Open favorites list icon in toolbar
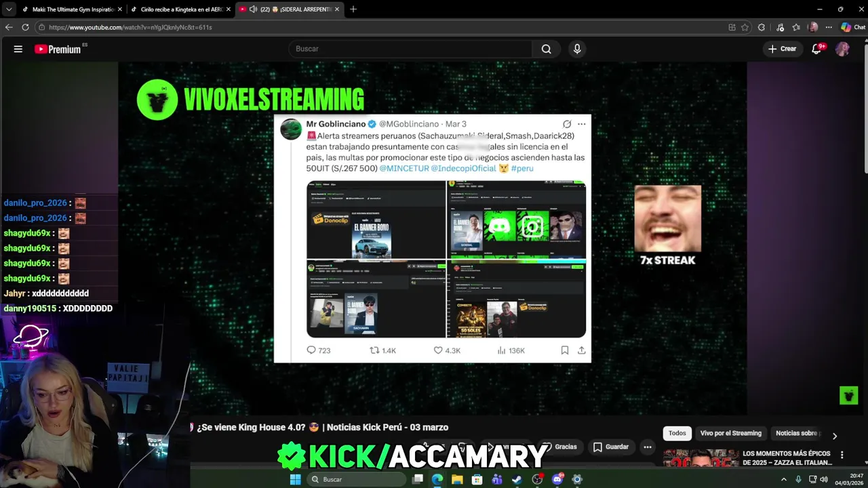Image resolution: width=868 pixels, height=488 pixels. (796, 27)
